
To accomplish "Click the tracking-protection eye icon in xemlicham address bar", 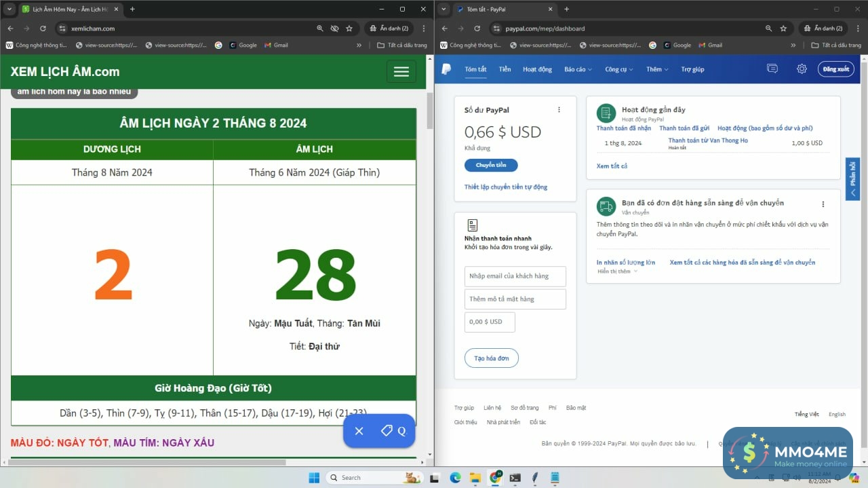I will tap(334, 29).
